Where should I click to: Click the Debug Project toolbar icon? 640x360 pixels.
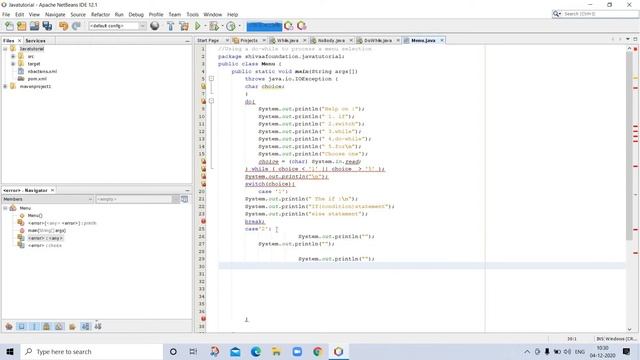(x=213, y=26)
